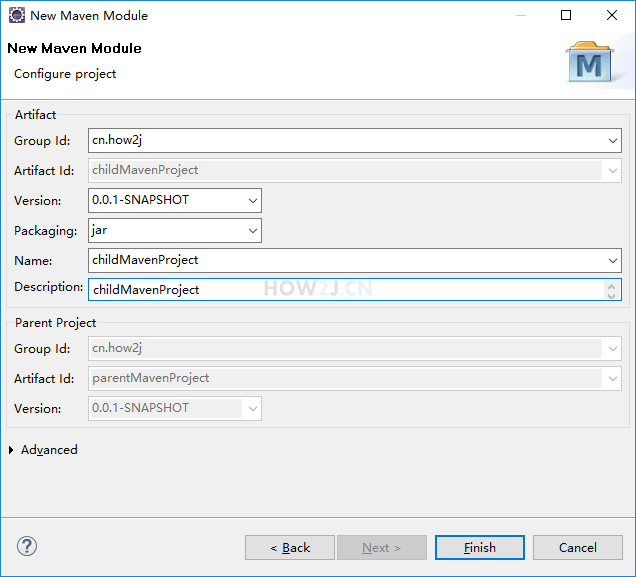Click the Configure project subtitle text

tap(65, 74)
